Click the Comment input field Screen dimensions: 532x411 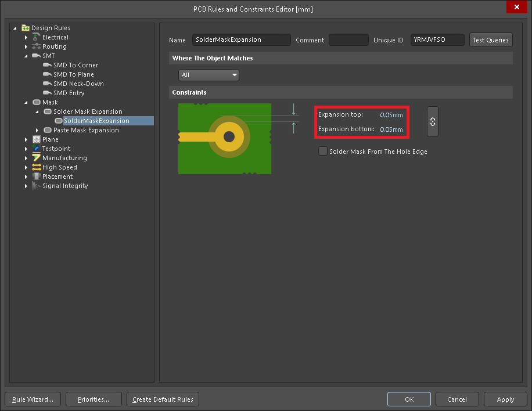tap(348, 39)
